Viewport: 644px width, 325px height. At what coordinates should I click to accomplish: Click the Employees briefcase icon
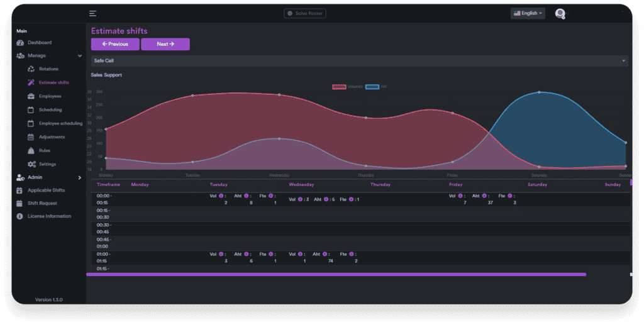click(31, 96)
